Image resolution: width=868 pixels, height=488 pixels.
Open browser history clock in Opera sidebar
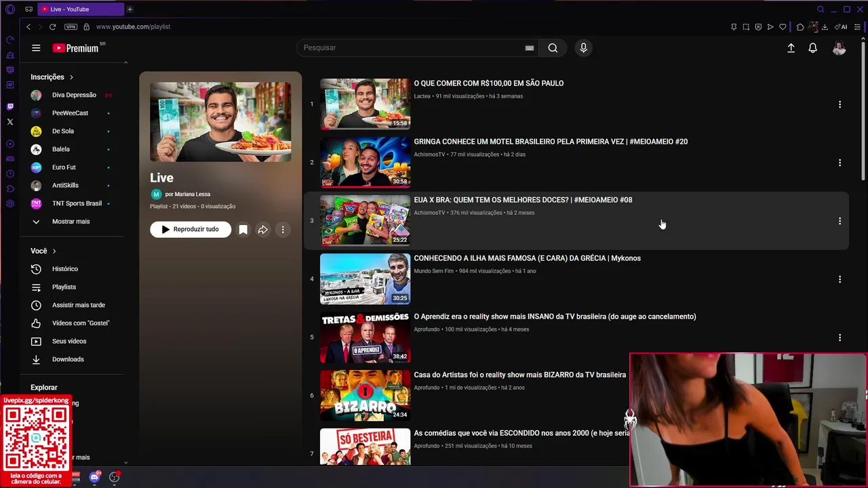click(x=9, y=174)
